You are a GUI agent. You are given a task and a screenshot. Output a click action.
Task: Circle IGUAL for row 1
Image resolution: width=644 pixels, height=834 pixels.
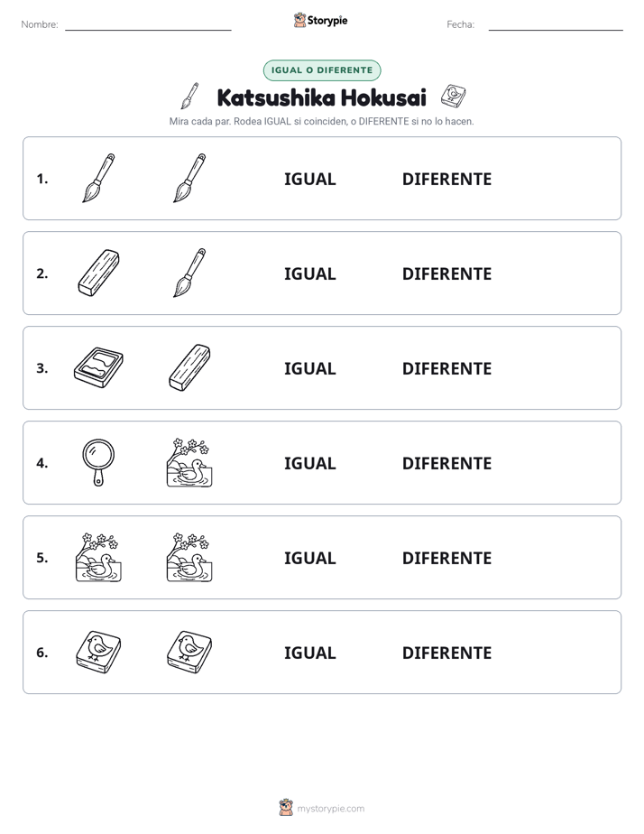tap(309, 180)
